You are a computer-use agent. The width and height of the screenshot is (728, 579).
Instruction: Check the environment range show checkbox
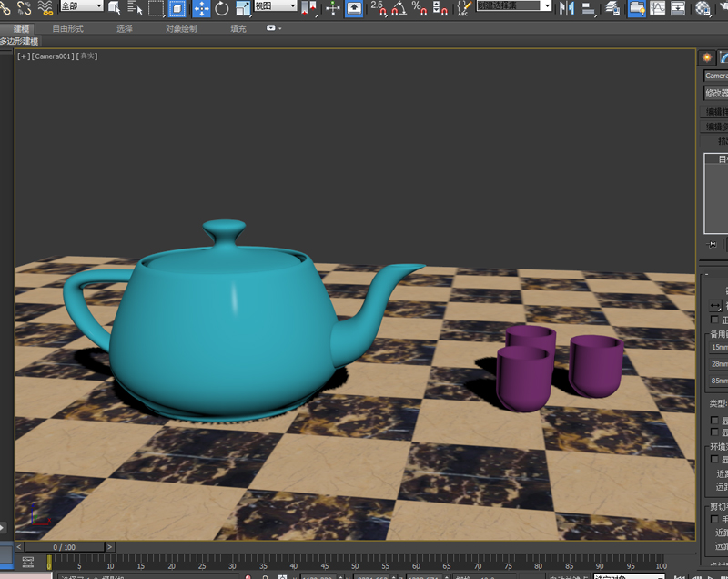(x=714, y=460)
